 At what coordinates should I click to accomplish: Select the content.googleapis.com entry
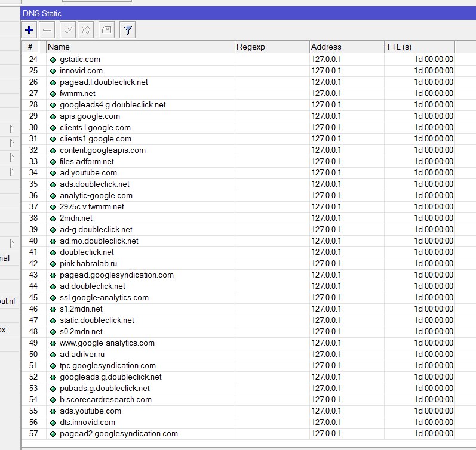click(x=103, y=150)
